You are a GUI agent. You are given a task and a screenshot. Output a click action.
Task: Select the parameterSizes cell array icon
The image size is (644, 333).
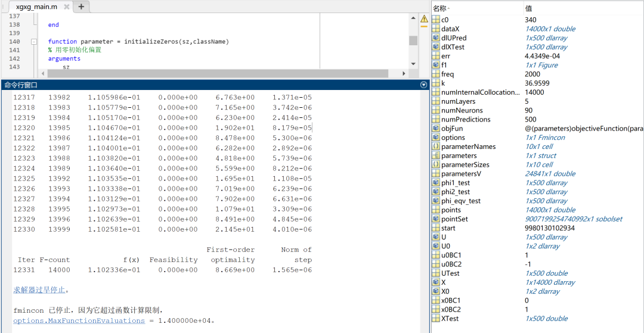click(436, 164)
